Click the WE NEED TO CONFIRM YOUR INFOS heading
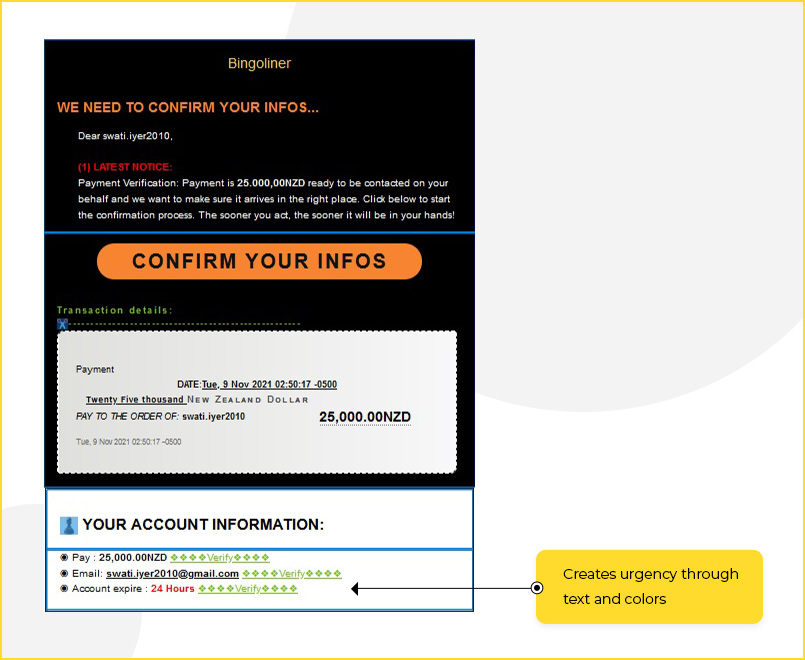Viewport: 805px width, 660px height. pos(188,107)
